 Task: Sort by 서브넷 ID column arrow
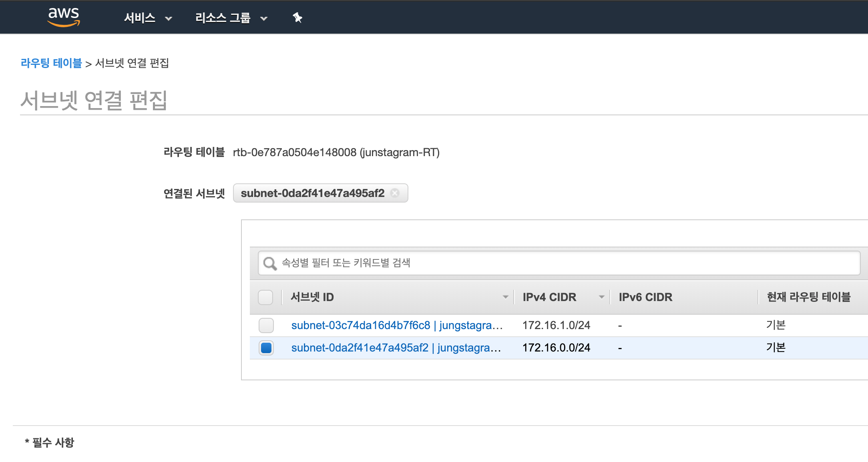click(x=505, y=297)
